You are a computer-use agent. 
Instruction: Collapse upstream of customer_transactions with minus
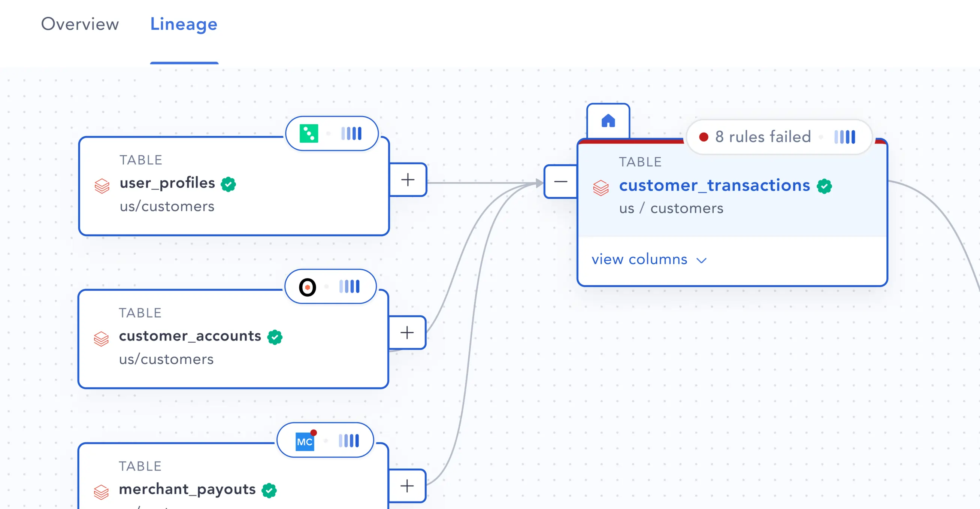coord(560,181)
